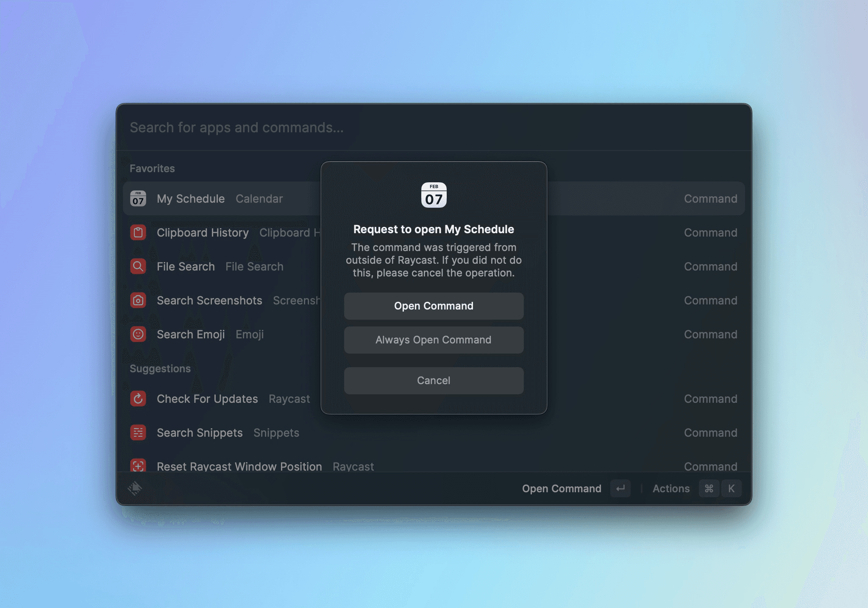The width and height of the screenshot is (868, 608).
Task: Click the calendar icon in the dialog
Action: pos(434,196)
